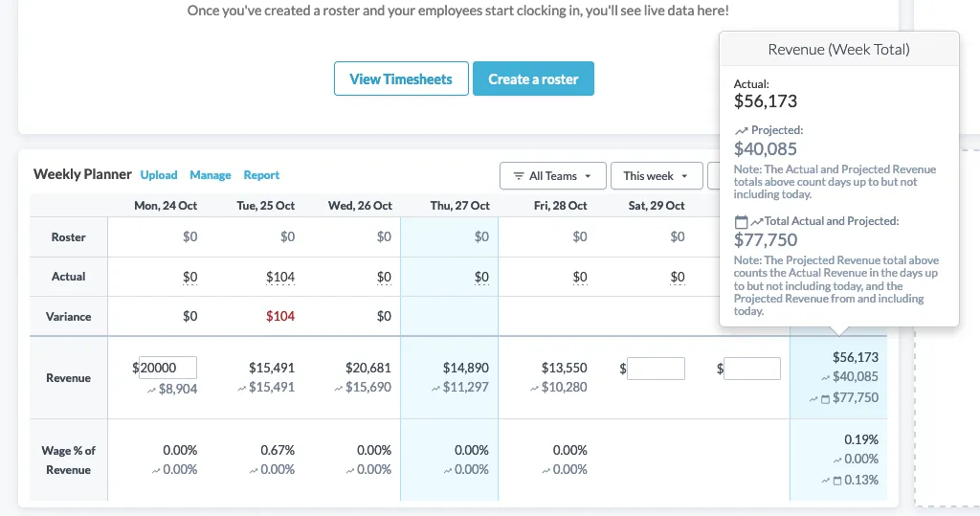Select the Thu, 27 Oct column header

(459, 206)
